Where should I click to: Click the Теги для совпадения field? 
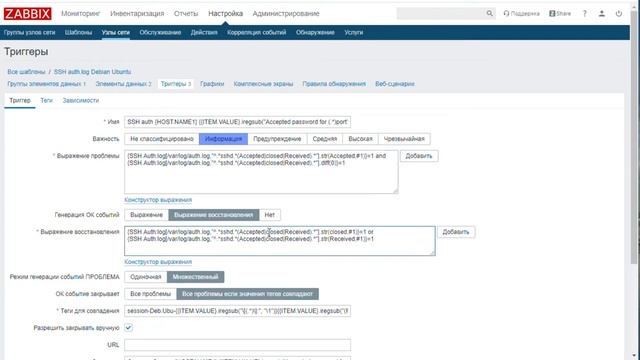tap(237, 311)
